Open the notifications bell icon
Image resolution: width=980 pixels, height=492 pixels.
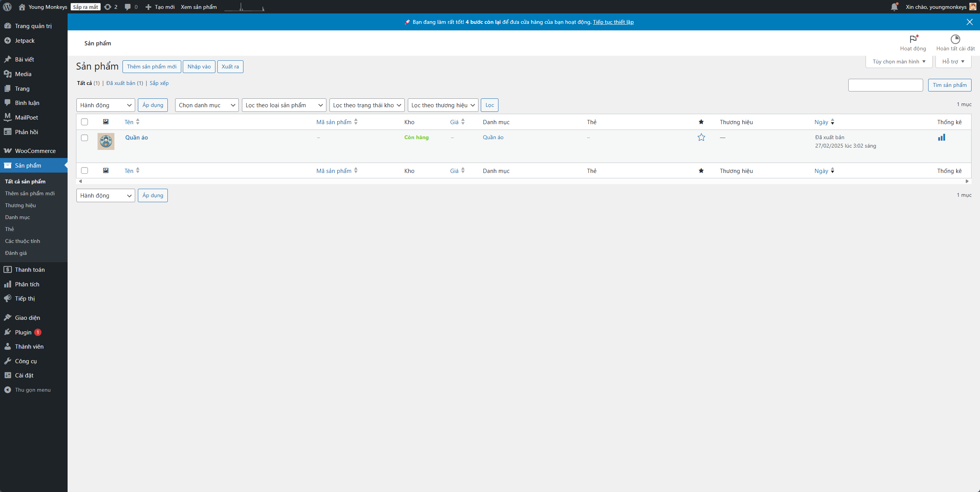[x=894, y=7]
